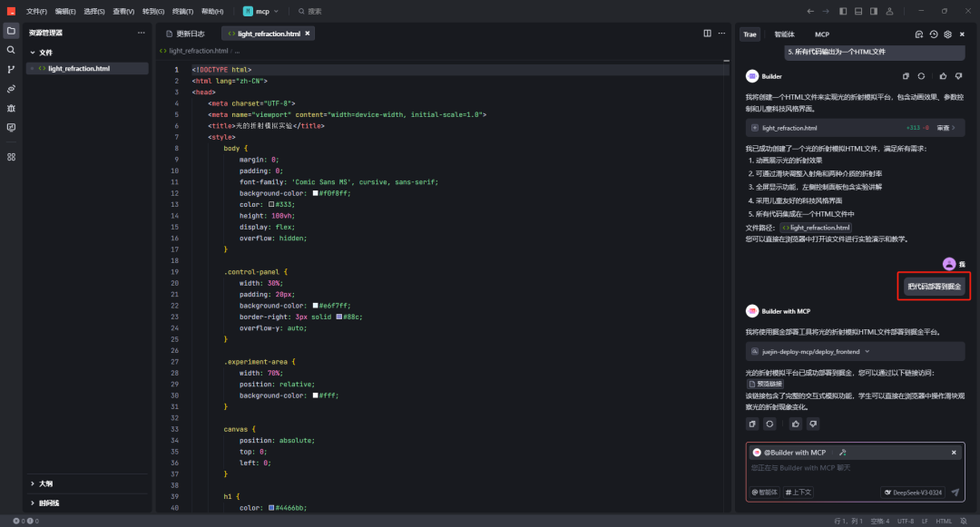Viewport: 980px width, 527px height.
Task: Switch to the MCP tab
Action: coord(821,34)
